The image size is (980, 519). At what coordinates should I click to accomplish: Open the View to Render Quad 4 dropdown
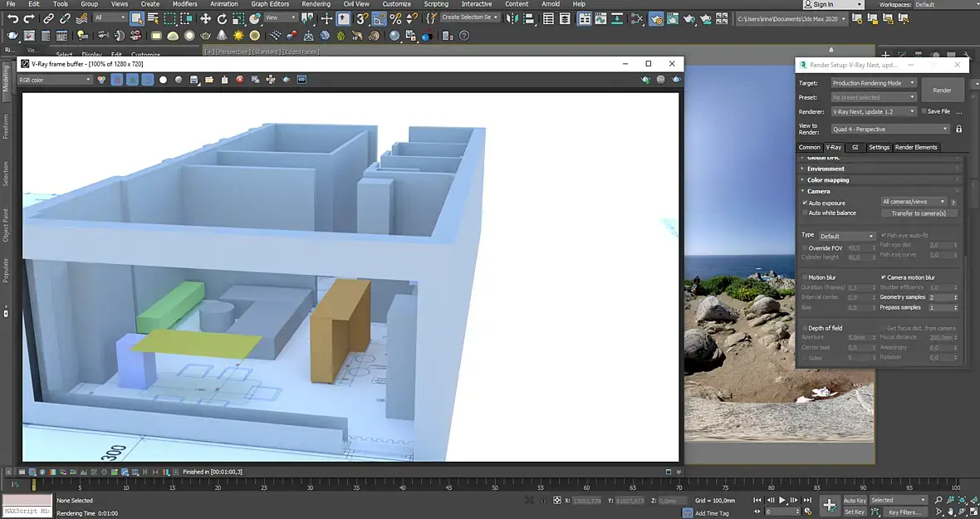tap(890, 130)
